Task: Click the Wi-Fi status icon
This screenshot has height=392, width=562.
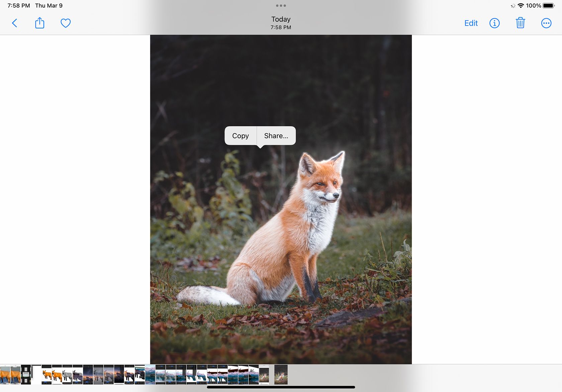Action: (x=521, y=5)
